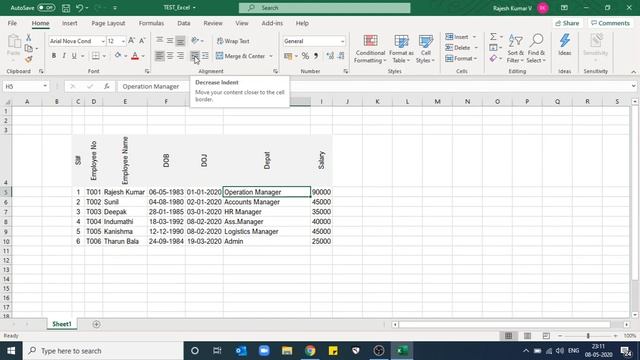Viewport: 640px width, 360px height.
Task: Open the File menu
Action: point(12,23)
